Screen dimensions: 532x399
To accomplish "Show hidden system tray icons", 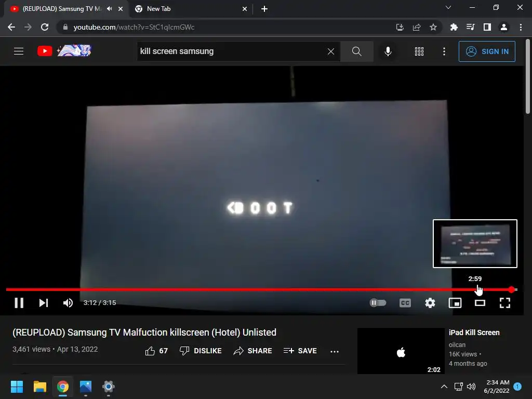I will click(x=444, y=387).
